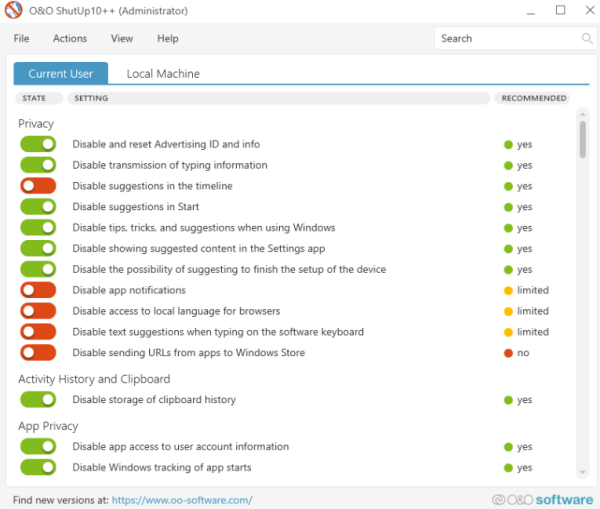Screen dimensions: 600x509
Task: Collapse the Privacy section heading
Action: click(x=36, y=124)
